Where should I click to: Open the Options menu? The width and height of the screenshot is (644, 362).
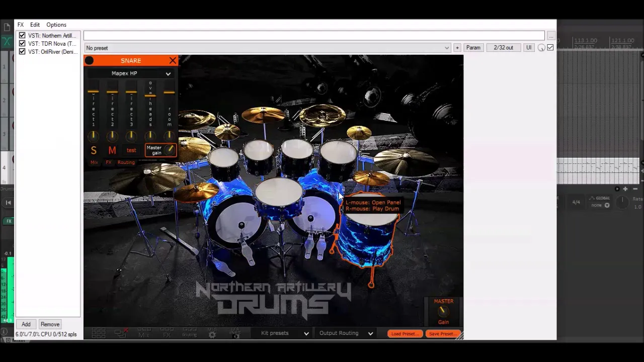click(56, 25)
